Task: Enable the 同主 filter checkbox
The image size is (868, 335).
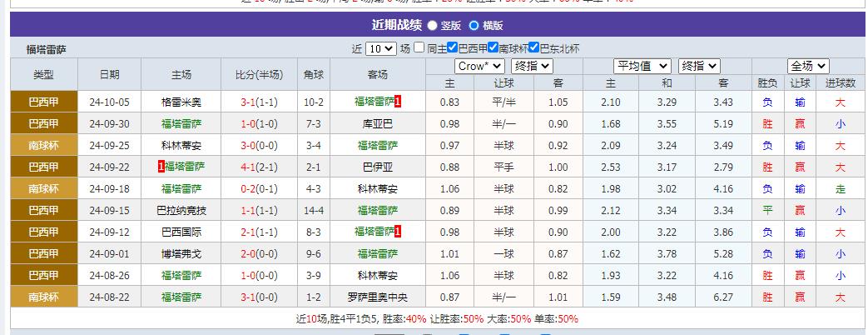Action: pos(419,48)
